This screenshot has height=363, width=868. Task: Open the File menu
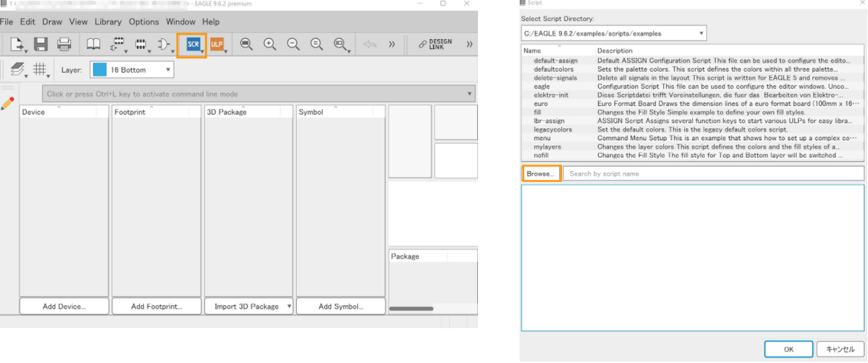tap(7, 21)
